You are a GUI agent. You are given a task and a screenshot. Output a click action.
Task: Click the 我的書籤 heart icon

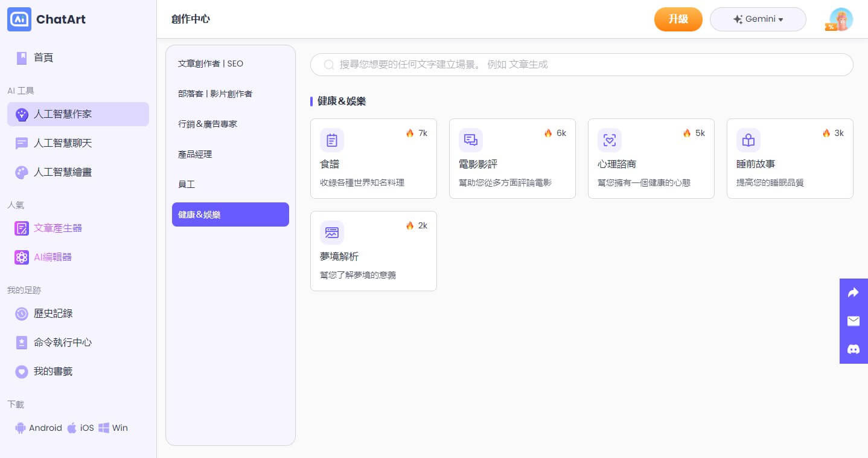22,372
